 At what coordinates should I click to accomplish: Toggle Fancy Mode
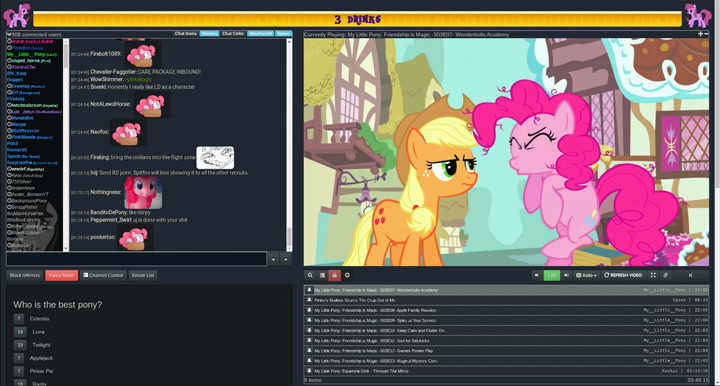click(x=62, y=275)
